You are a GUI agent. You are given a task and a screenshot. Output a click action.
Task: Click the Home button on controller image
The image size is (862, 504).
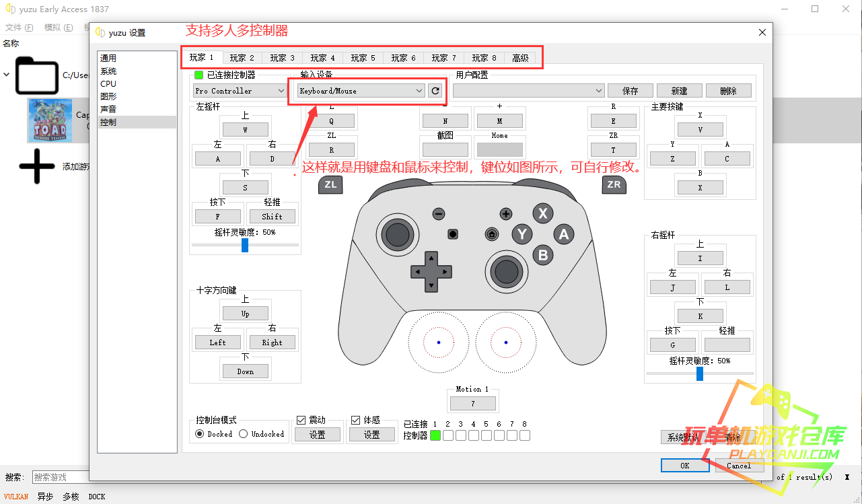click(x=492, y=234)
